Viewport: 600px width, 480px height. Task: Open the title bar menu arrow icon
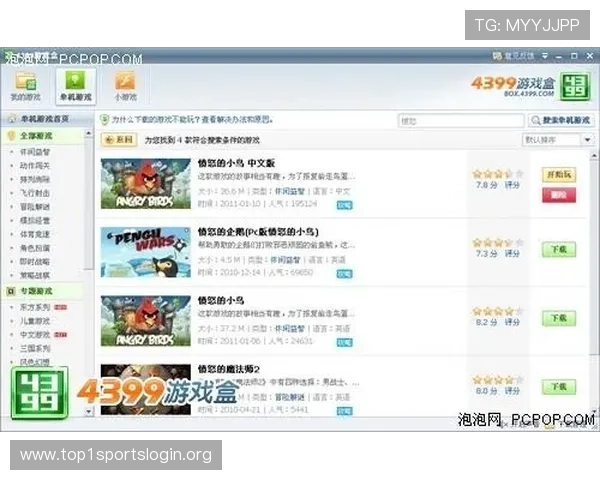click(x=545, y=56)
